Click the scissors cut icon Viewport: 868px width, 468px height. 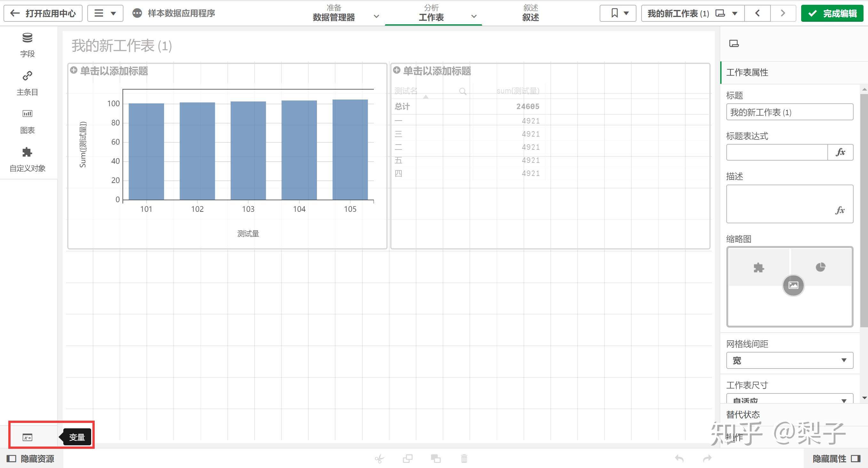coord(379,459)
